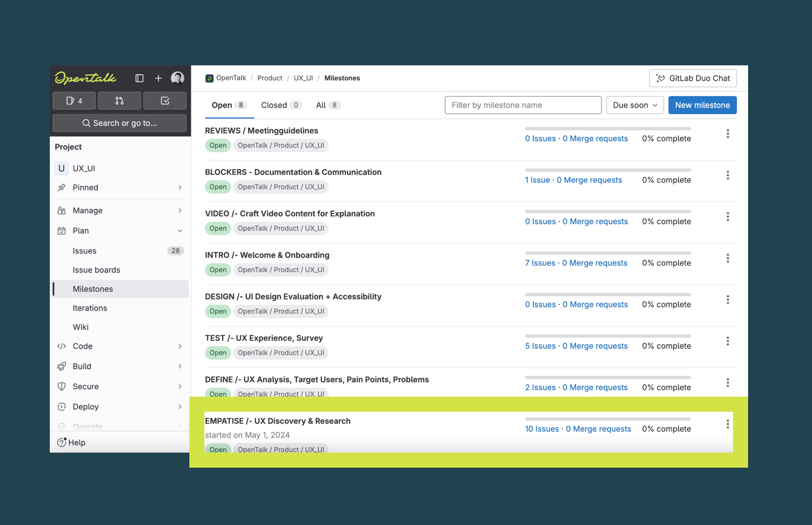Switch to the Closed milestones tab
The image size is (812, 525).
[x=281, y=105]
